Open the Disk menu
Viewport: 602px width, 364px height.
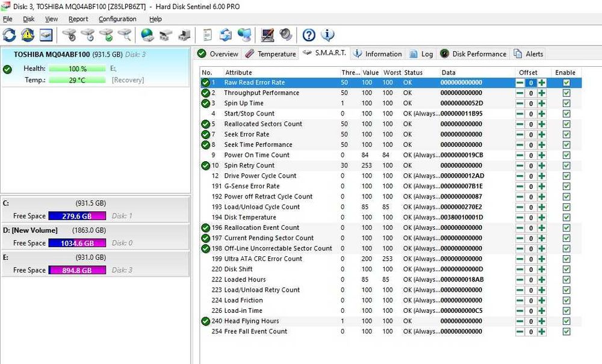click(x=28, y=19)
